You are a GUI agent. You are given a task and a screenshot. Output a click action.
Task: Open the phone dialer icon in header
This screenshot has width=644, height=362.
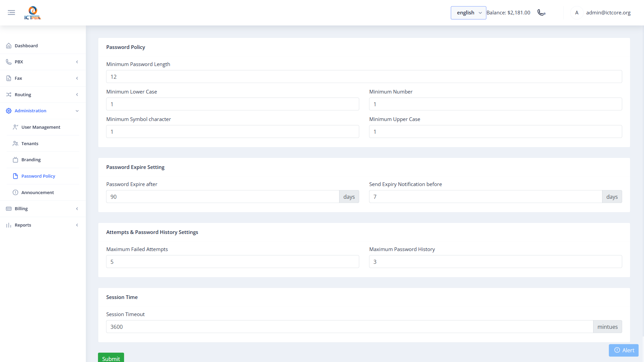[x=541, y=13]
